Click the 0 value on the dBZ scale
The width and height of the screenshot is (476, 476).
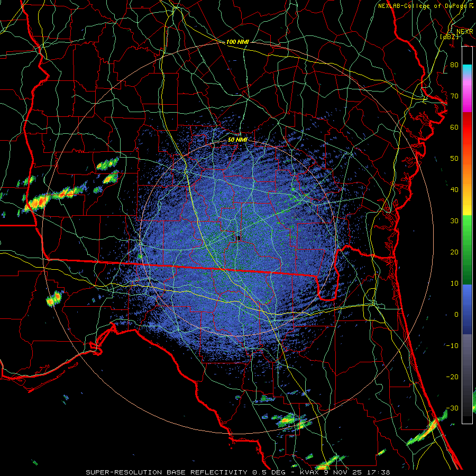(x=456, y=315)
